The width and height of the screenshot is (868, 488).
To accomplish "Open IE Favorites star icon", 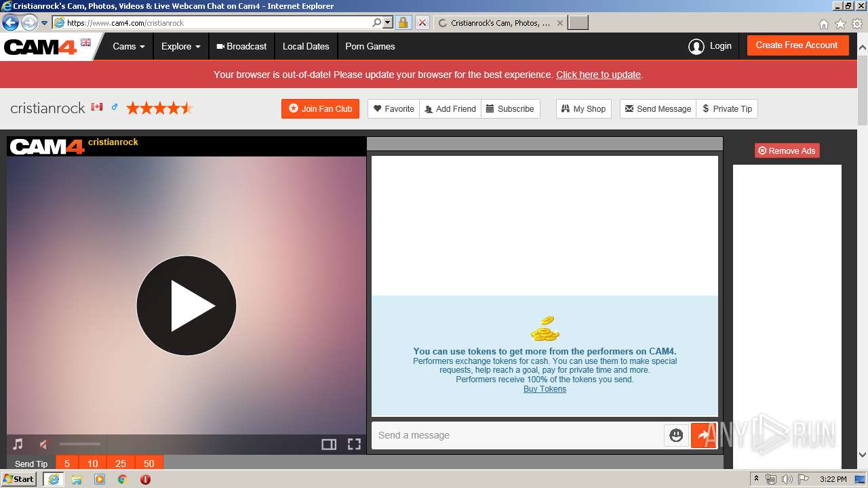I will point(840,24).
